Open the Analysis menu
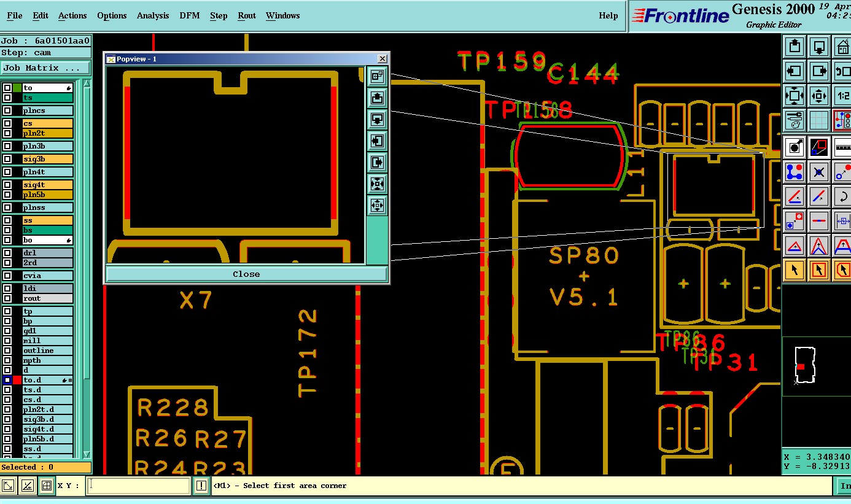851x504 pixels. click(153, 15)
